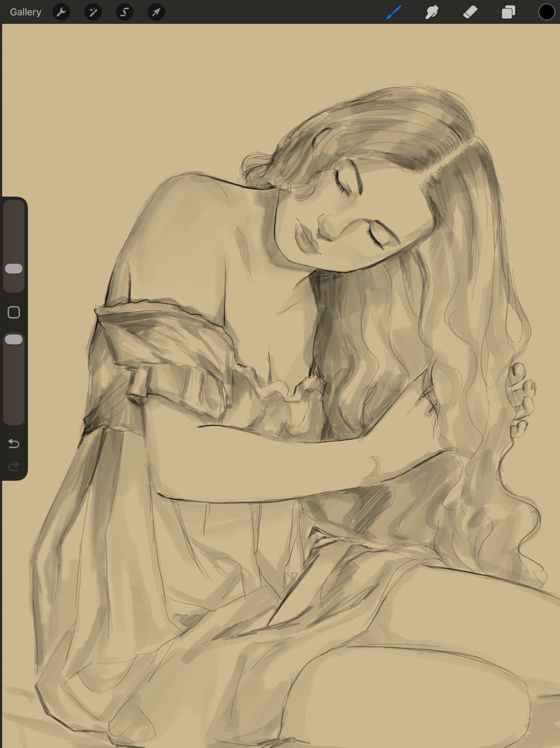
Task: Activate the Transform arrow tool
Action: click(x=156, y=12)
